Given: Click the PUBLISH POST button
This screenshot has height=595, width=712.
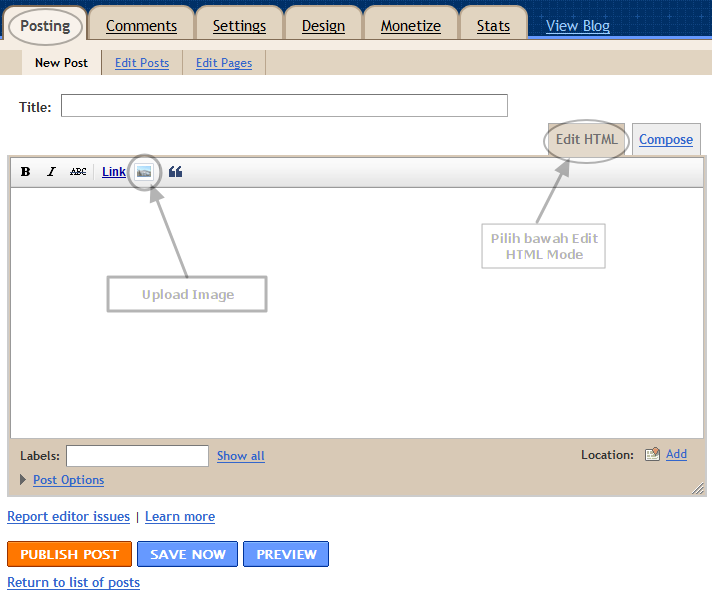Looking at the screenshot, I should tap(69, 554).
